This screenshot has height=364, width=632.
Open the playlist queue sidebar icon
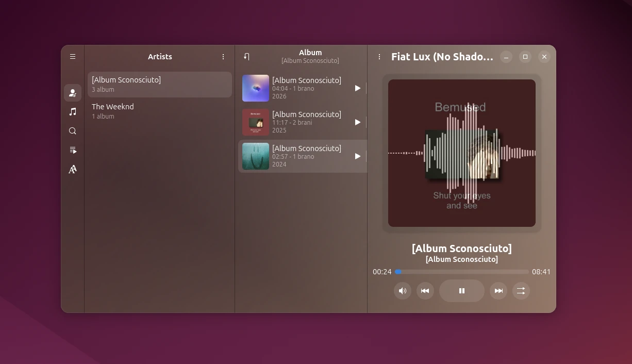click(x=73, y=150)
